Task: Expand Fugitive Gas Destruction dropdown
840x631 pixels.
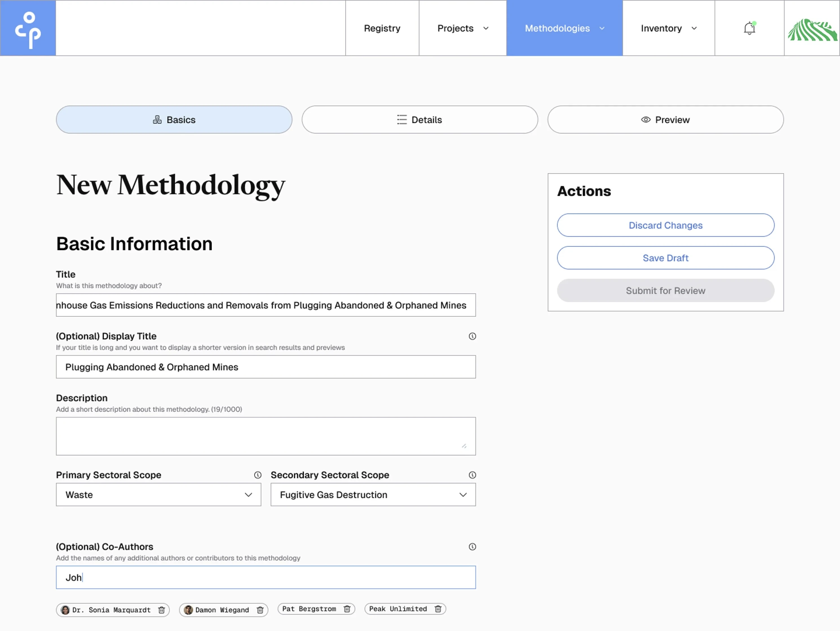Action: pyautogui.click(x=373, y=495)
